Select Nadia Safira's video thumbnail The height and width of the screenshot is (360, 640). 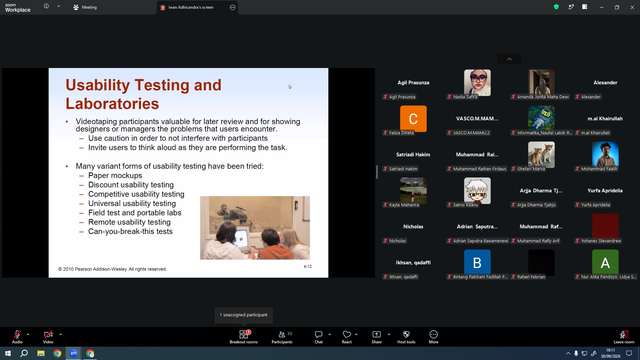pos(477,83)
